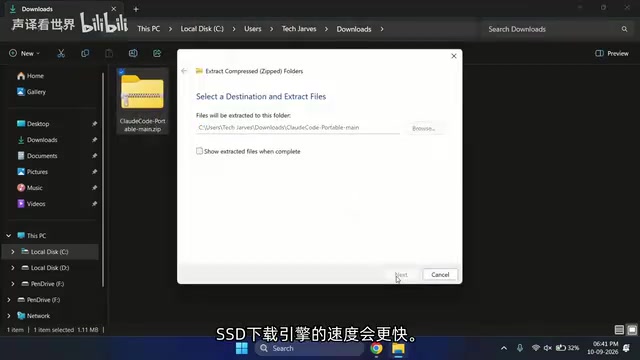Click Cancel in the extract dialog
This screenshot has width=640, height=360.
440,275
